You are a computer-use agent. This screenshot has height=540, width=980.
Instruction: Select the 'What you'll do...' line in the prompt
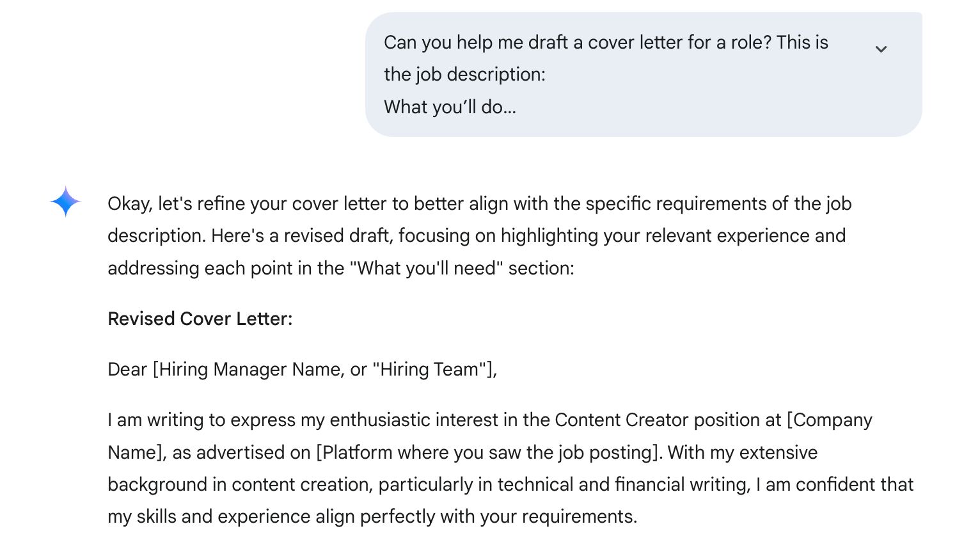coord(450,107)
